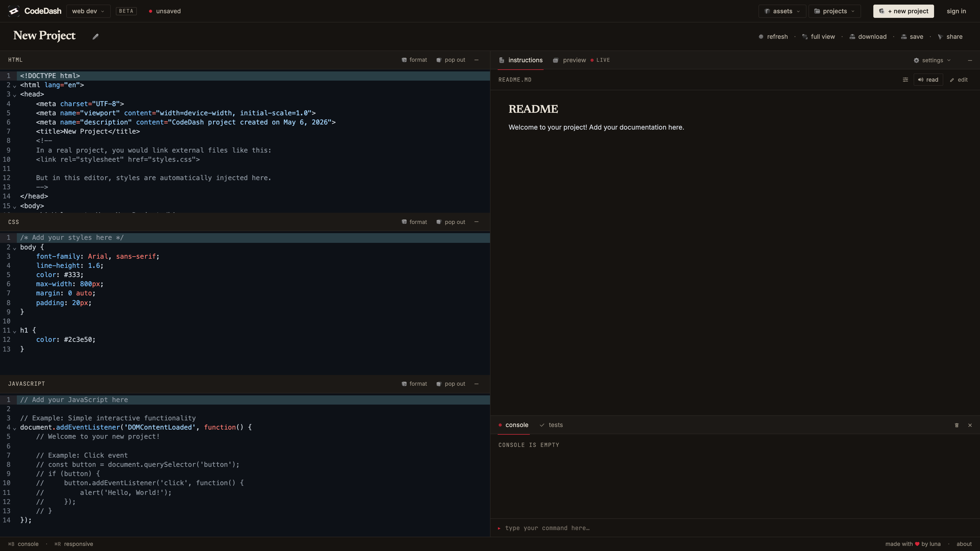Click the read aloud button
Image resolution: width=980 pixels, height=551 pixels.
coord(928,80)
